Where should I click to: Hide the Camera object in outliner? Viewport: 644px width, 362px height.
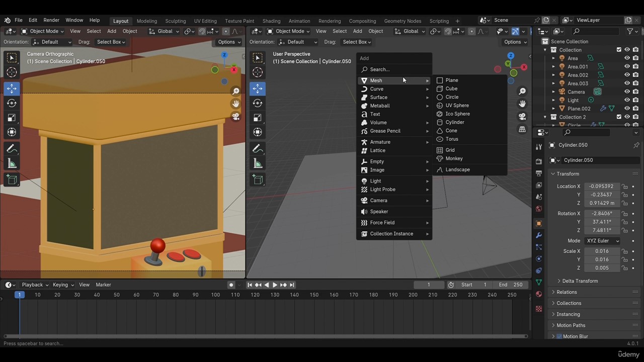click(627, 92)
